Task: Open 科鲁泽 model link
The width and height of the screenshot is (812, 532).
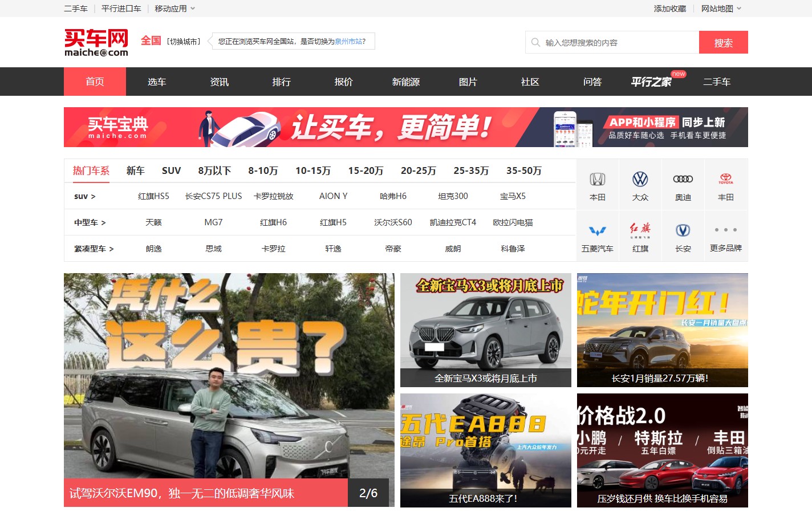Action: point(513,249)
